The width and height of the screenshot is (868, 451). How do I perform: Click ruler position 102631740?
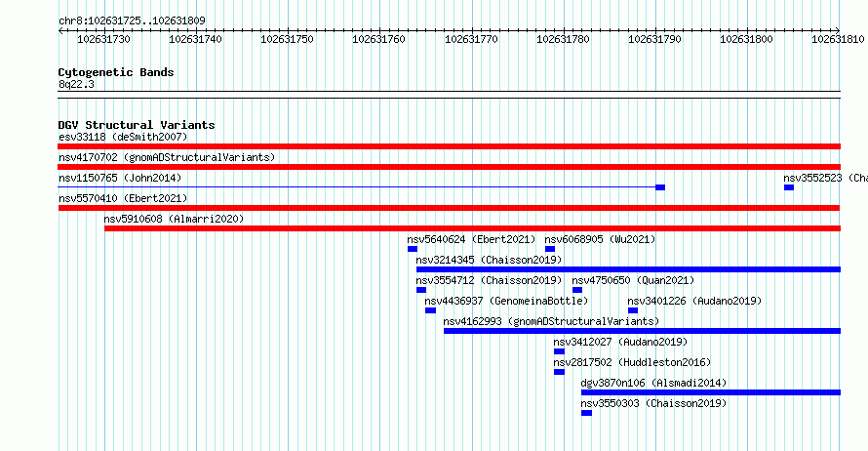coord(195,39)
